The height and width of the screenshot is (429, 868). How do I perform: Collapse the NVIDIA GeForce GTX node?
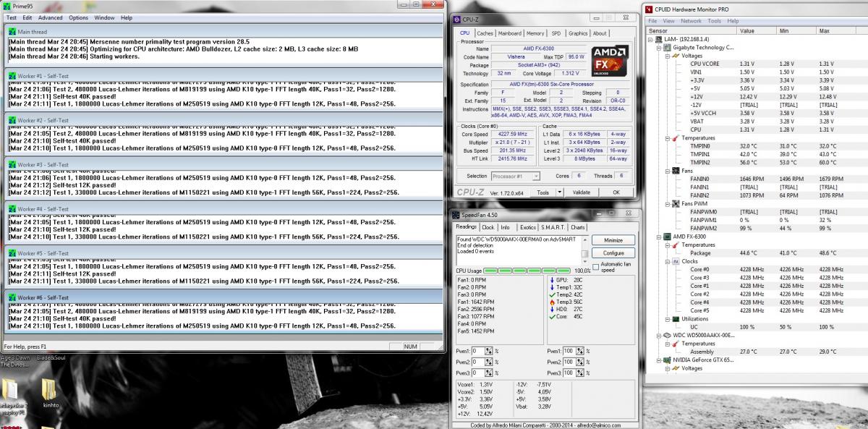click(x=659, y=360)
